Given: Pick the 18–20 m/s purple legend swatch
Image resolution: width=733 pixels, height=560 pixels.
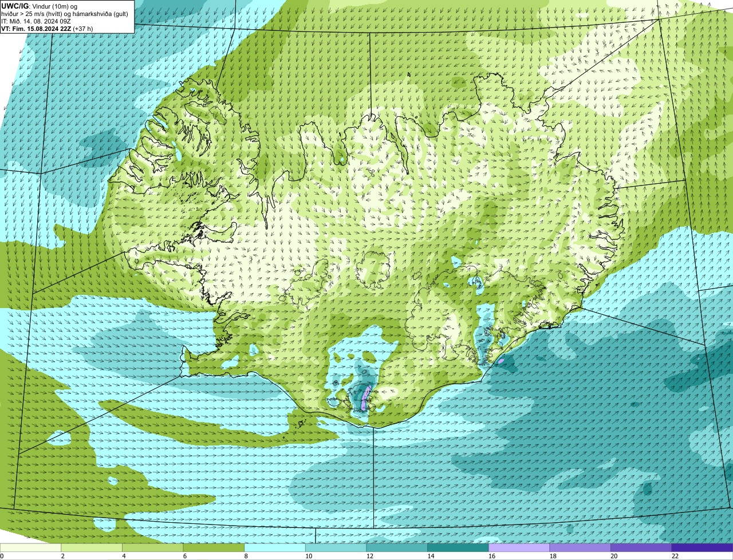Looking at the screenshot, I should (580, 547).
